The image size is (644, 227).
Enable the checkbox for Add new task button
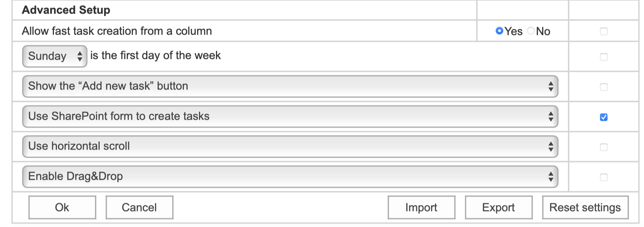click(x=604, y=87)
